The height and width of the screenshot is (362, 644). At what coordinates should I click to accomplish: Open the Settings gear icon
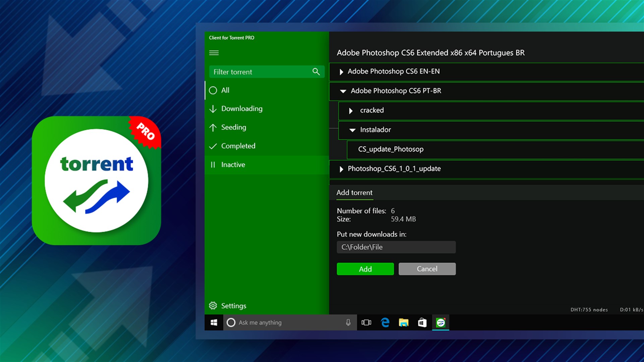pos(213,305)
